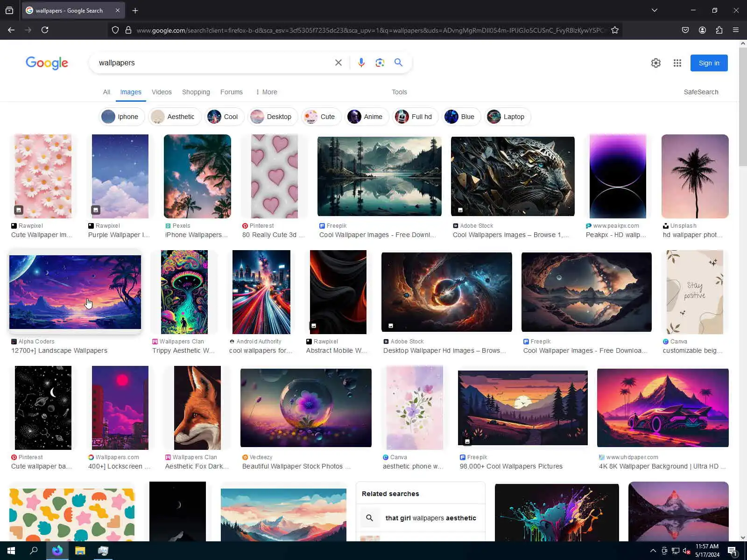Screen dimensions: 747x560
Task: Open a new browser tab
Action: coord(135,10)
